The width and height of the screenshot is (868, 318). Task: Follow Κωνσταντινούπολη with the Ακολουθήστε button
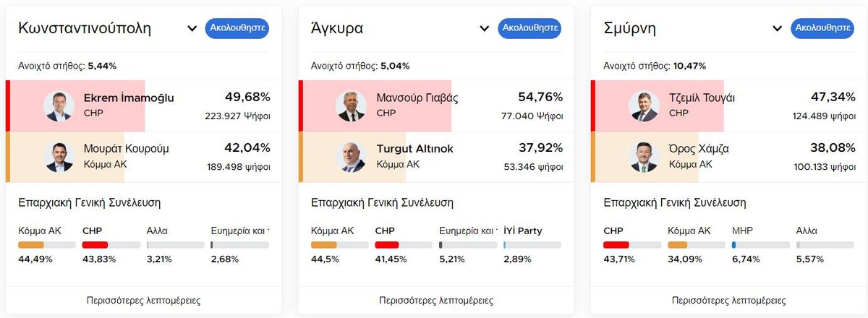point(237,28)
